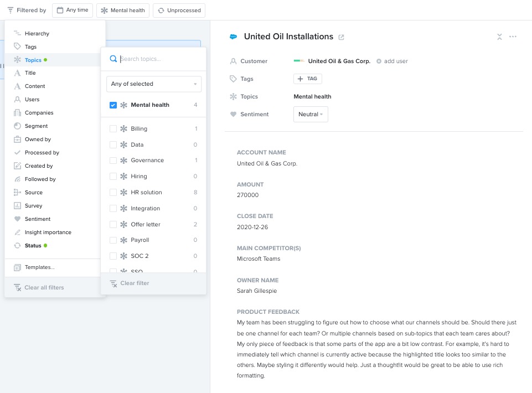Click the search magnifier icon in topics panel
Screen dimensions: 532x393
113,59
